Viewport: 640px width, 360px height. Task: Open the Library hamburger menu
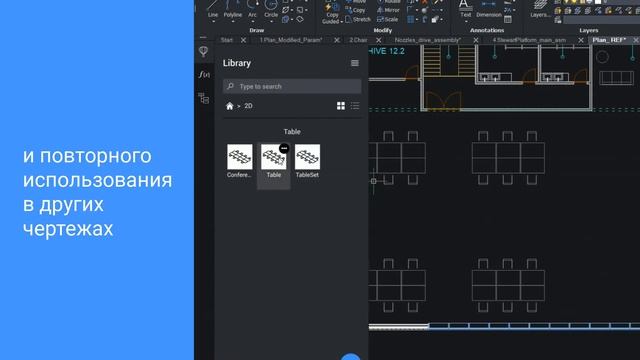tap(355, 63)
